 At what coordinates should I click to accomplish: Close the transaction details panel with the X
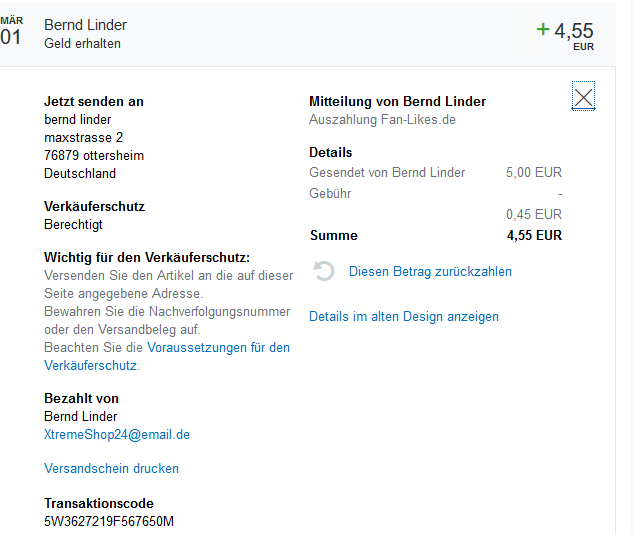pos(583,97)
